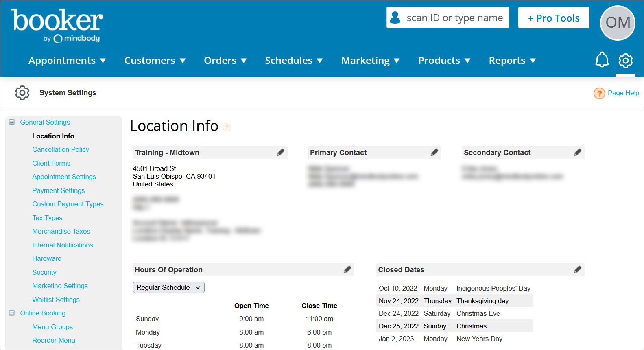Screen dimensions: 644x350
Task: Open the Marketing dropdown menu
Action: click(370, 61)
